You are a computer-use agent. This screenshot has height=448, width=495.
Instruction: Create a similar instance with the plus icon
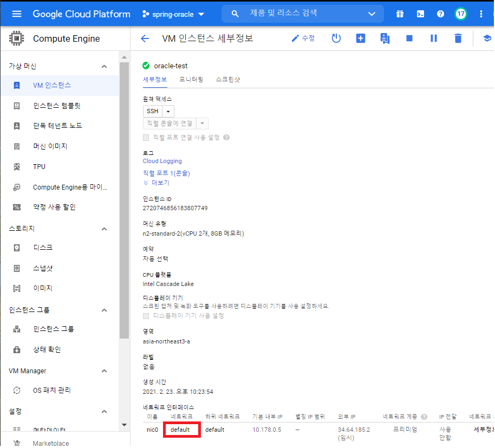click(360, 38)
